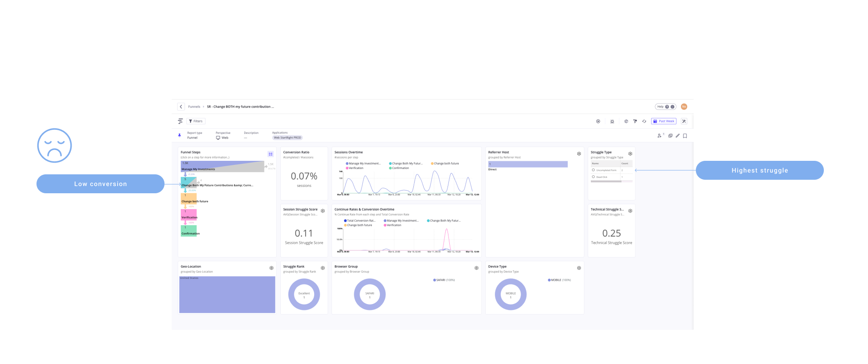
Task: Open the Past Week date range dropdown
Action: (x=663, y=121)
